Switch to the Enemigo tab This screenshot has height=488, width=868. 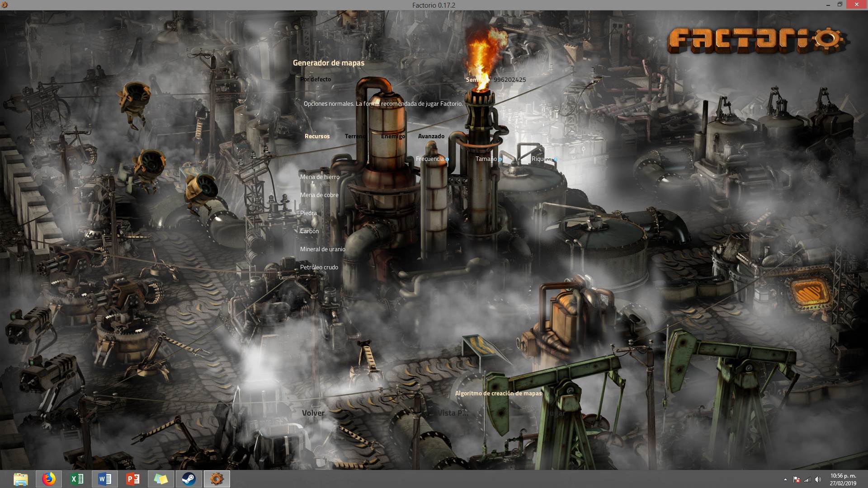tap(393, 136)
